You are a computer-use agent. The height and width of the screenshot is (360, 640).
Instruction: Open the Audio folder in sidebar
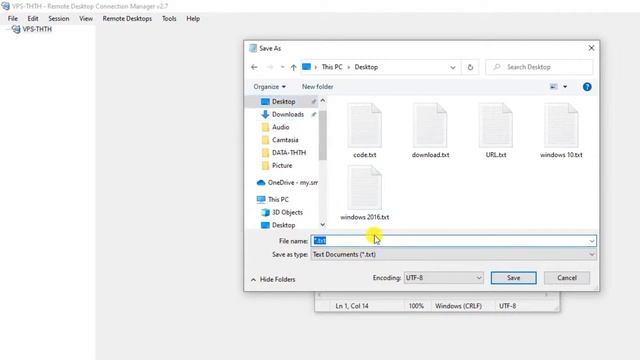280,127
